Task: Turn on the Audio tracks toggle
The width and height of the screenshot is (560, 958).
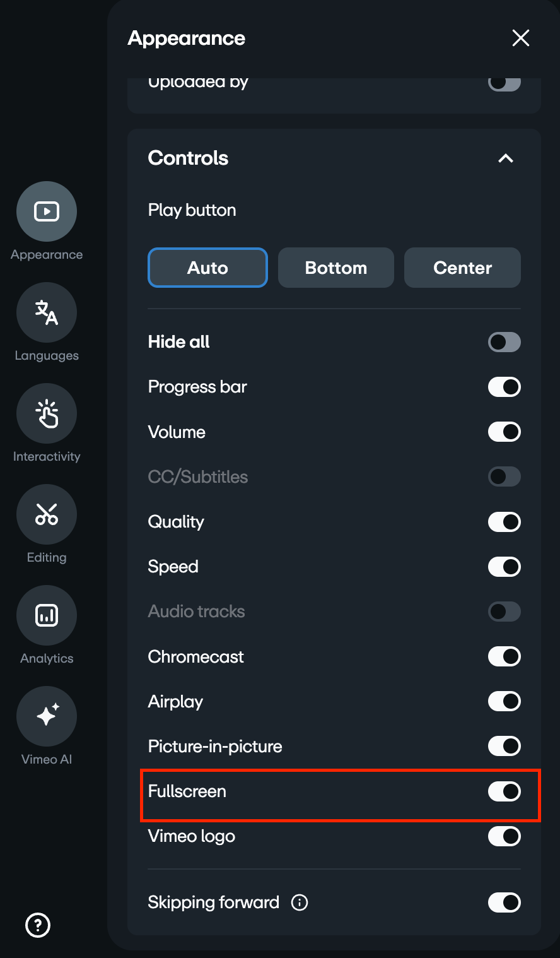Action: pos(504,611)
